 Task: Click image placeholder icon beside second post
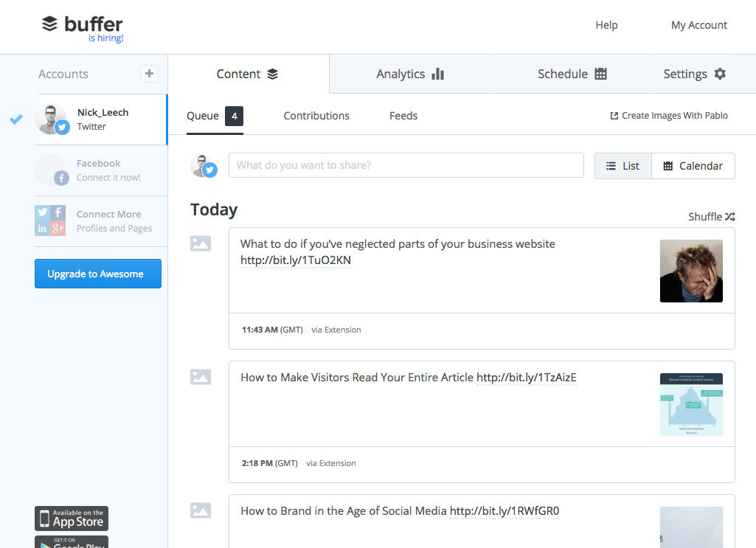[201, 377]
